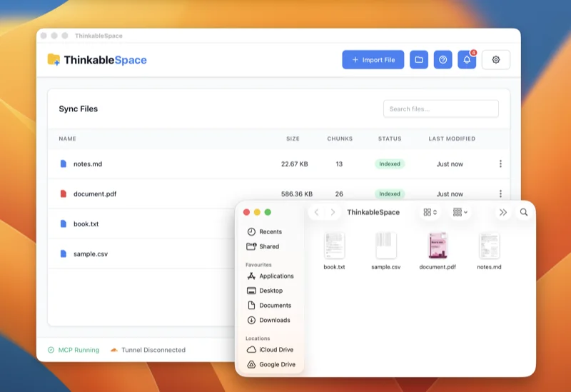Sort by the SIZE column header
571x392 pixels.
[293, 139]
